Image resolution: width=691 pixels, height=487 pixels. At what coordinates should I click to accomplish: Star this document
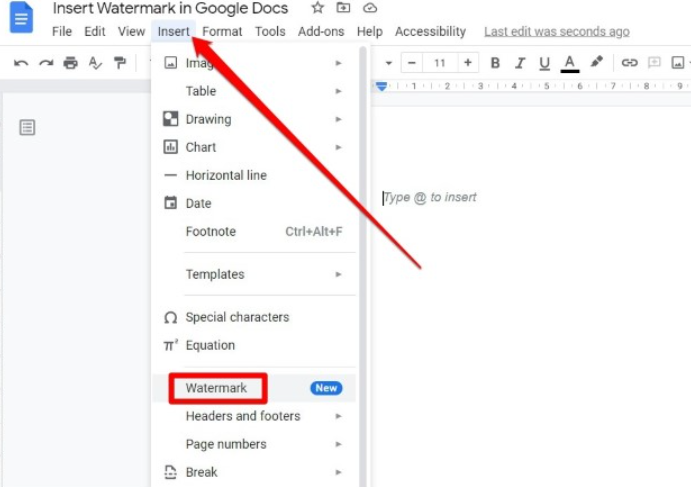317,8
